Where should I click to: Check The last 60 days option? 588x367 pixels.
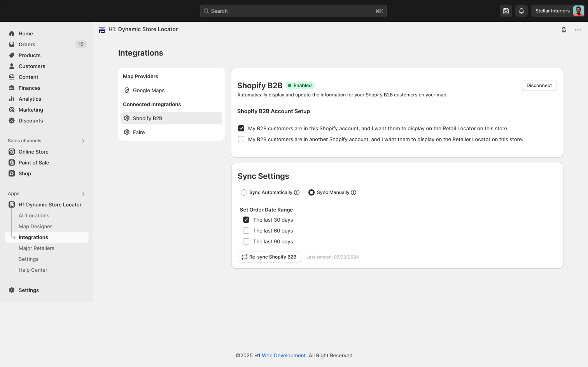246,231
